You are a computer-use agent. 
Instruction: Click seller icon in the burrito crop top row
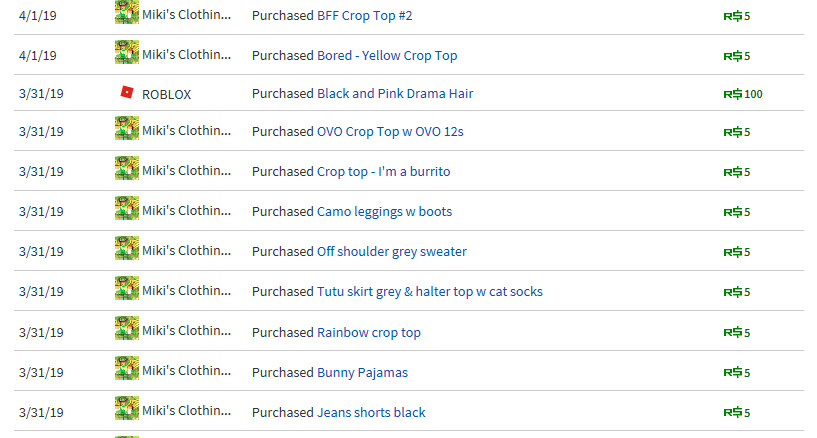[127, 169]
